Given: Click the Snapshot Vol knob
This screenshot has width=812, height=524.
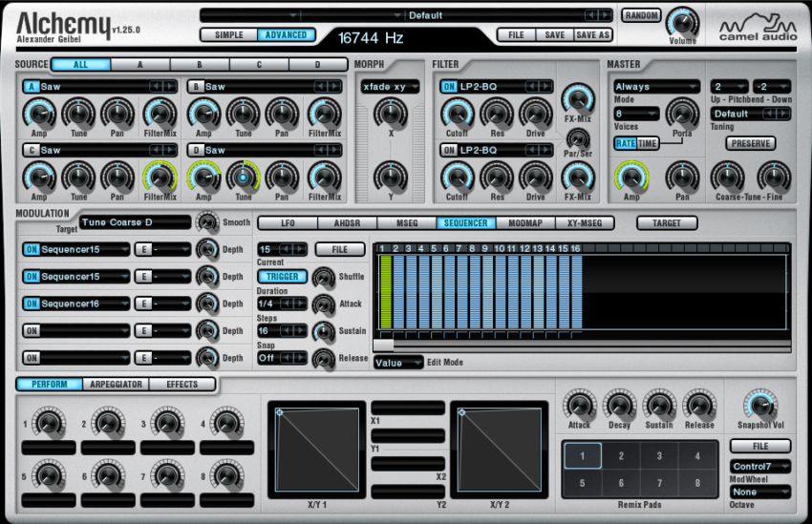Looking at the screenshot, I should pos(760,405).
